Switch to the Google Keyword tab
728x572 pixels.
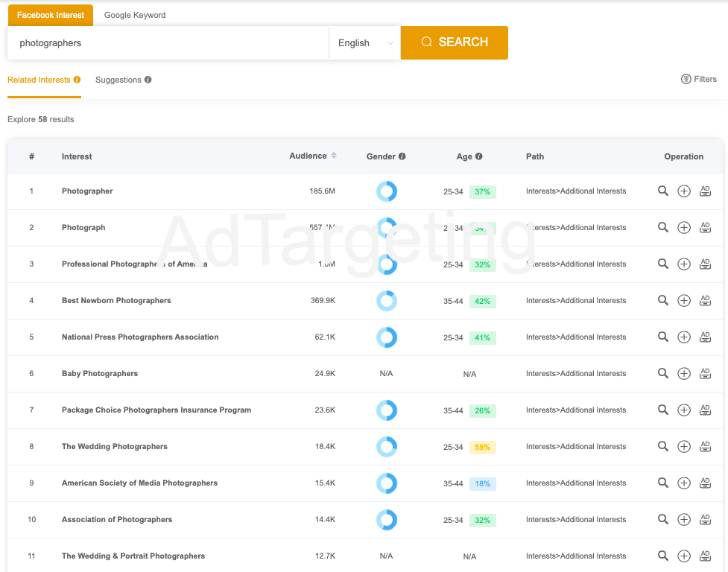(135, 15)
